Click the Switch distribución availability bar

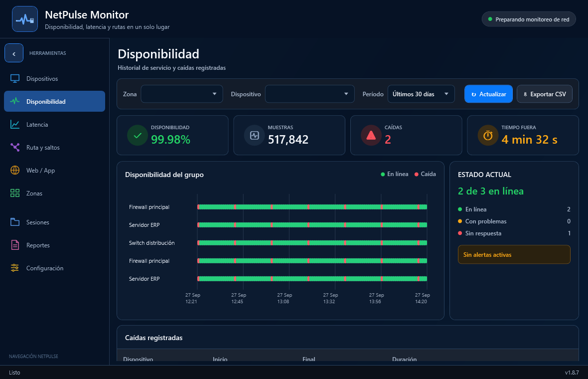click(x=312, y=243)
